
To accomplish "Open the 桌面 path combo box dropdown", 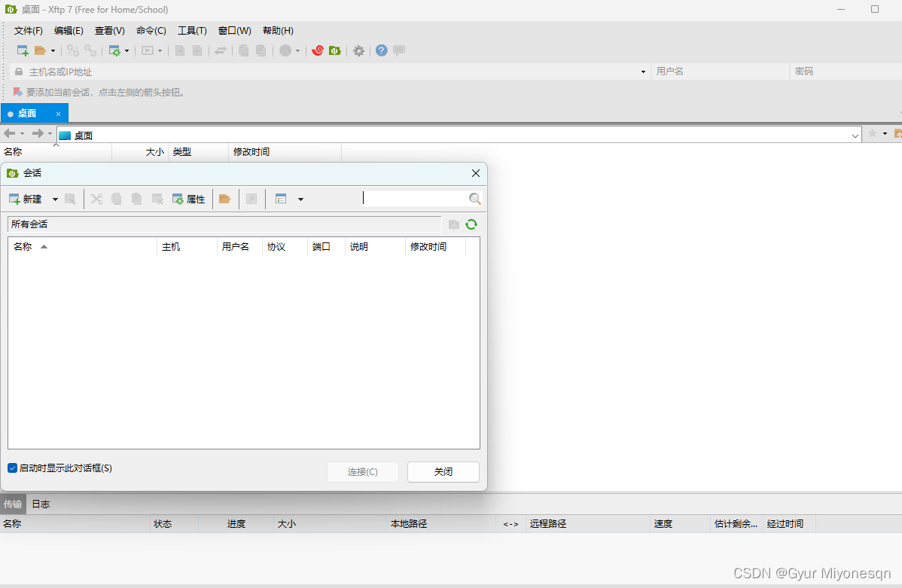I will pos(855,136).
